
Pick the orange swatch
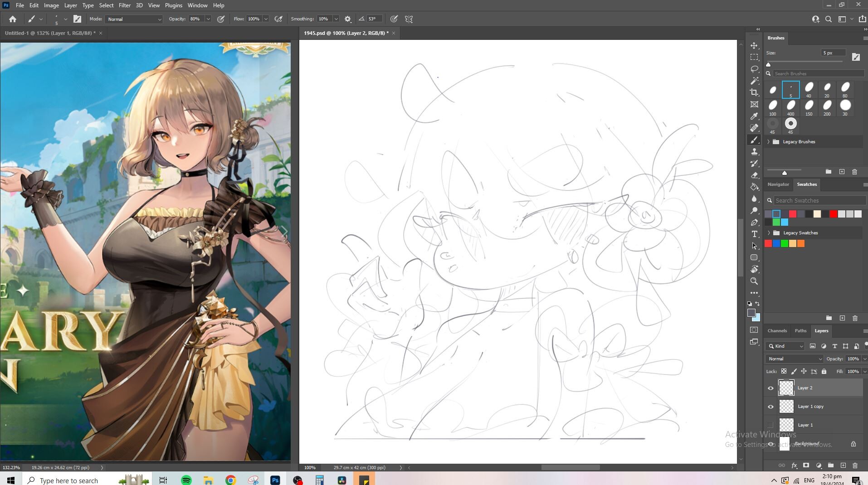801,244
